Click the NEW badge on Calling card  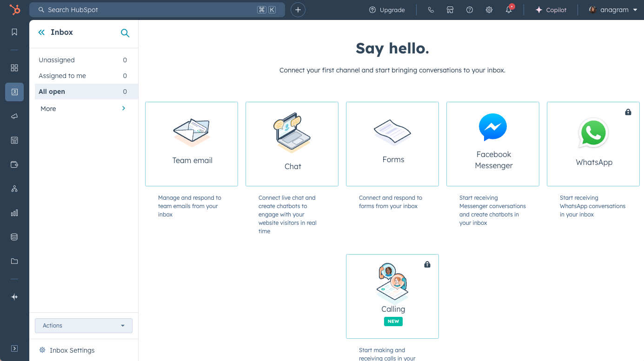tap(393, 321)
